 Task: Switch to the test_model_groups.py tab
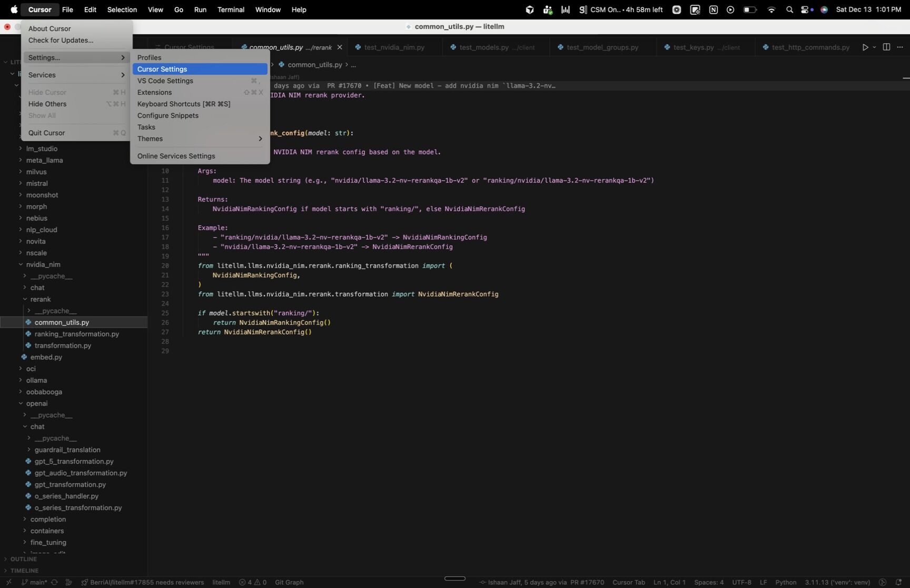point(602,47)
